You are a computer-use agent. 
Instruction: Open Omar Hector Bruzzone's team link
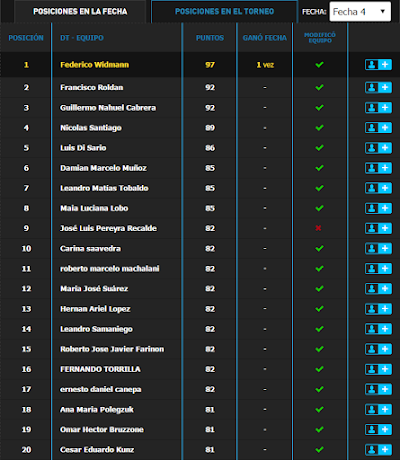(x=102, y=429)
